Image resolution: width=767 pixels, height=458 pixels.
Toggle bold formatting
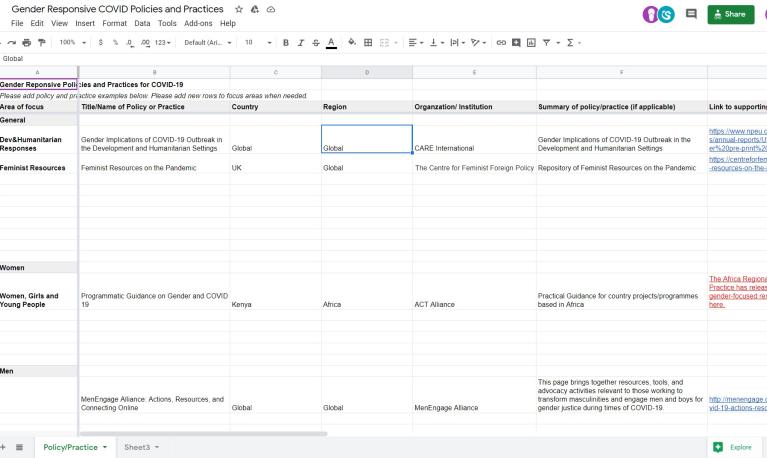pos(286,43)
